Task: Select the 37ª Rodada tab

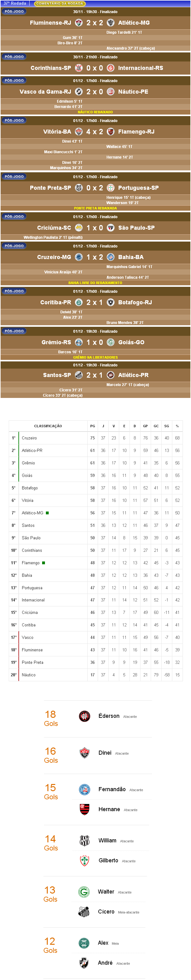Action: 15,3
